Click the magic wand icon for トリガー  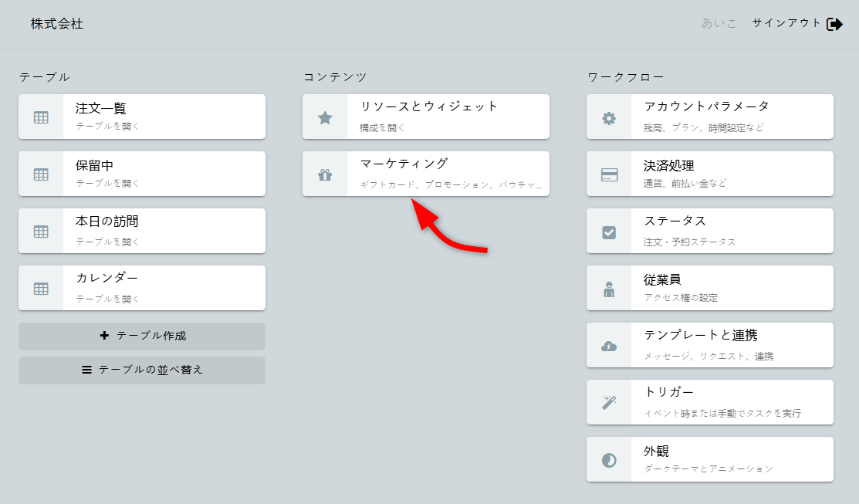[x=609, y=403]
